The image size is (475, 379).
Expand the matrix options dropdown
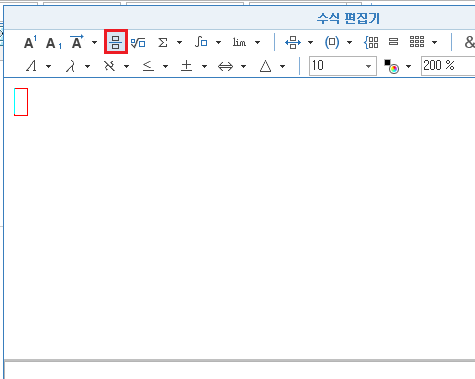point(434,42)
